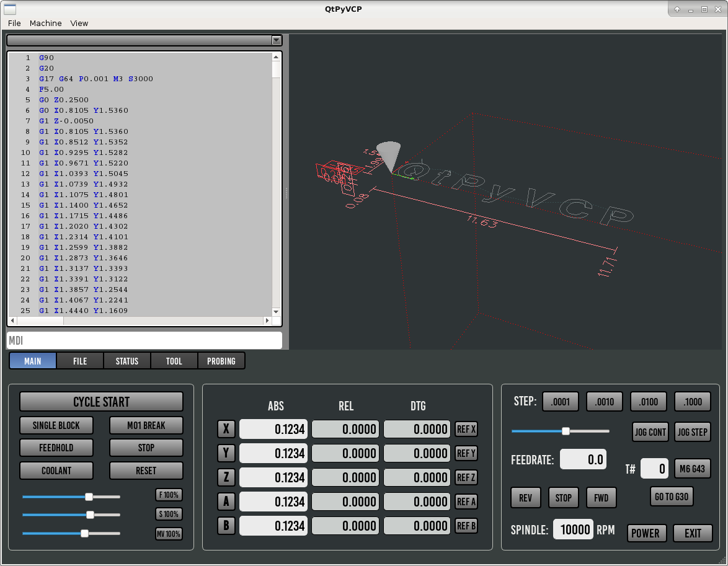The image size is (728, 566).
Task: Click REF B to home B axis
Action: tap(466, 526)
